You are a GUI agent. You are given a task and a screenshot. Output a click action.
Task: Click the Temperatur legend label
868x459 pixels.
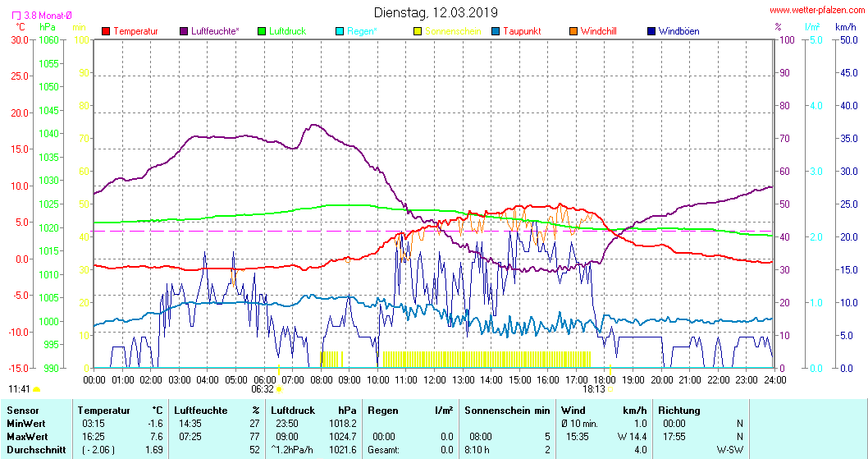click(135, 31)
